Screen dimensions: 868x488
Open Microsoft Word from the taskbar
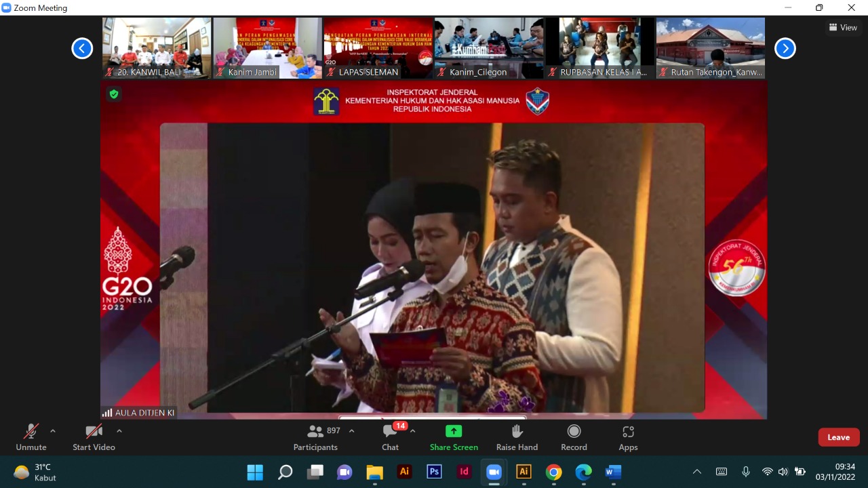[613, 472]
